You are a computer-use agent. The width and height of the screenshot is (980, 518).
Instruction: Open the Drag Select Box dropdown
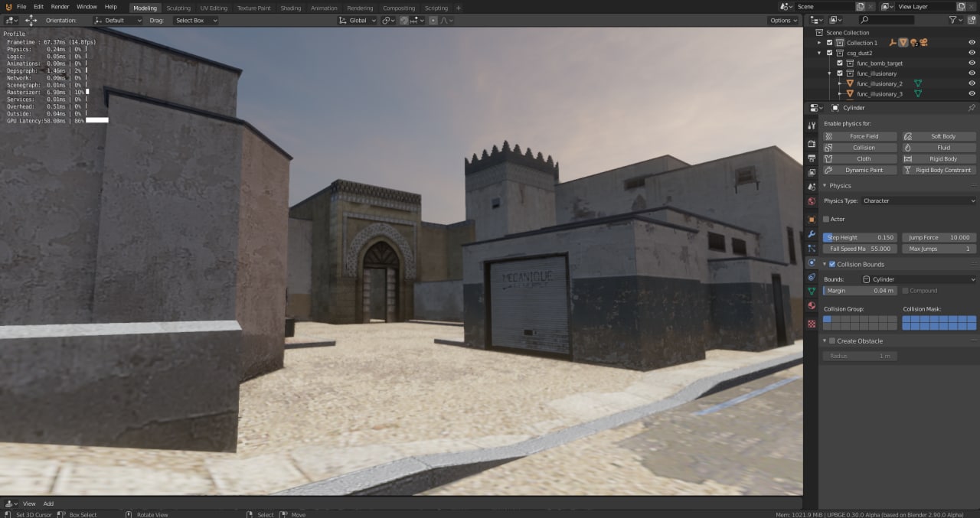point(195,20)
